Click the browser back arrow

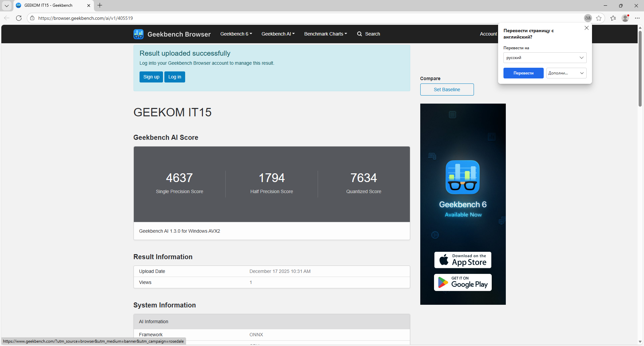coord(7,18)
